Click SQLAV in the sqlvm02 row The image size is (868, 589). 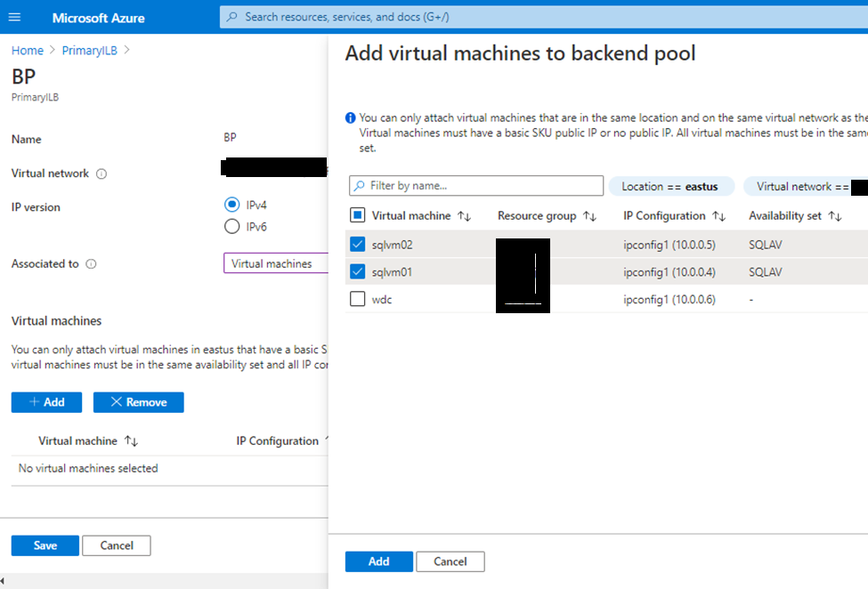pos(766,245)
